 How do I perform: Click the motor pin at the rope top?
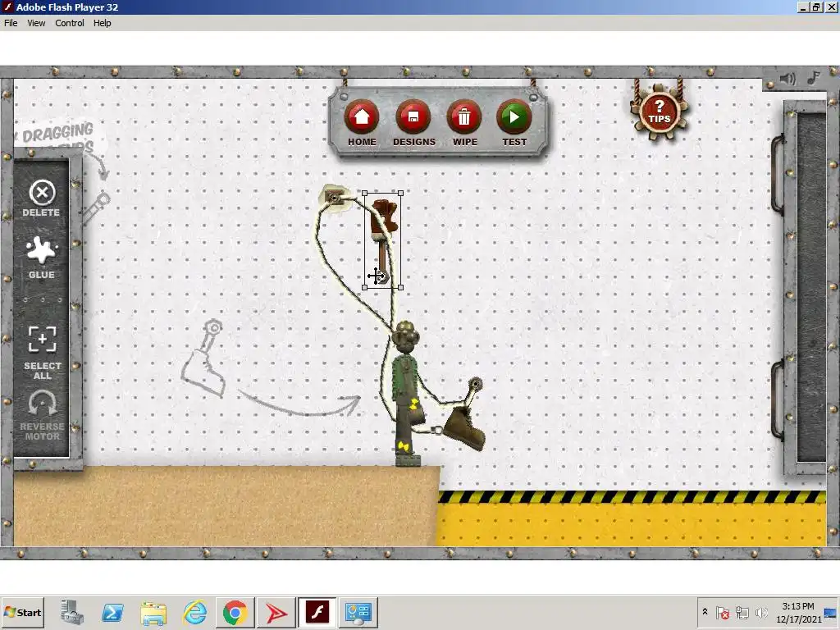click(334, 199)
